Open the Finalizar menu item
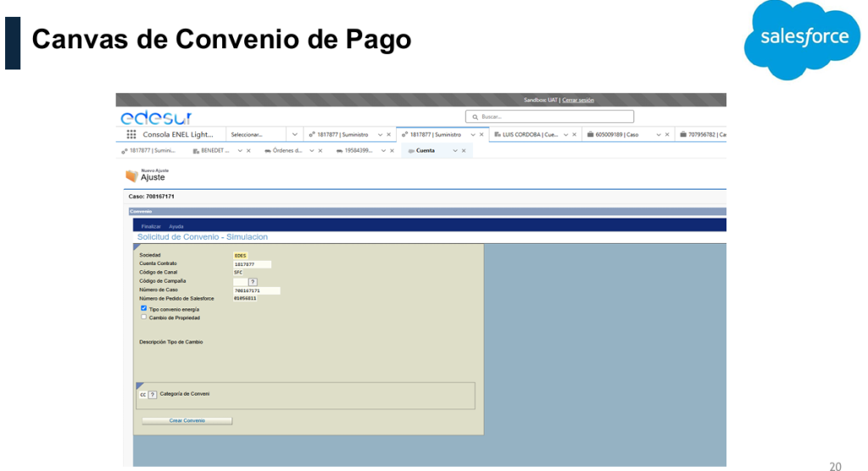The width and height of the screenshot is (868, 471). [x=151, y=226]
